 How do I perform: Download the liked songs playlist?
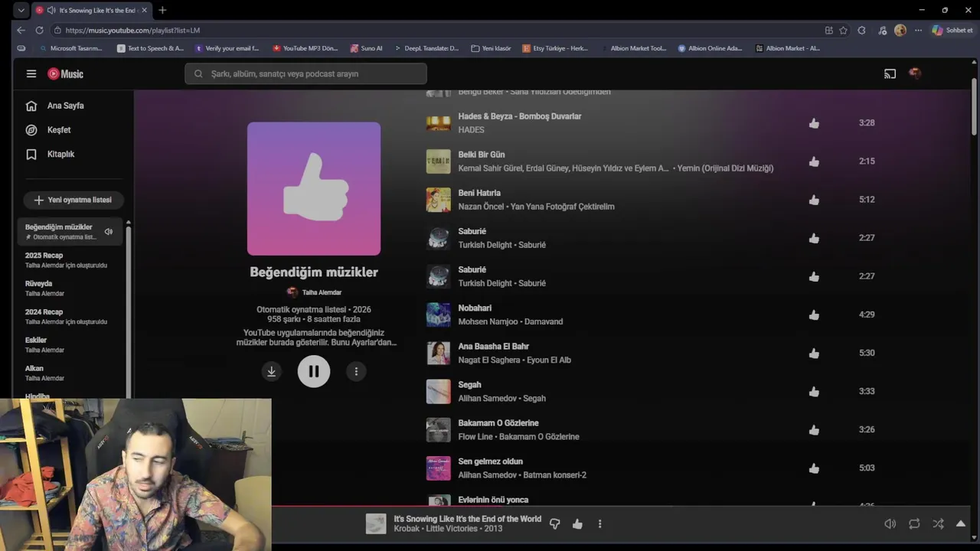(271, 371)
